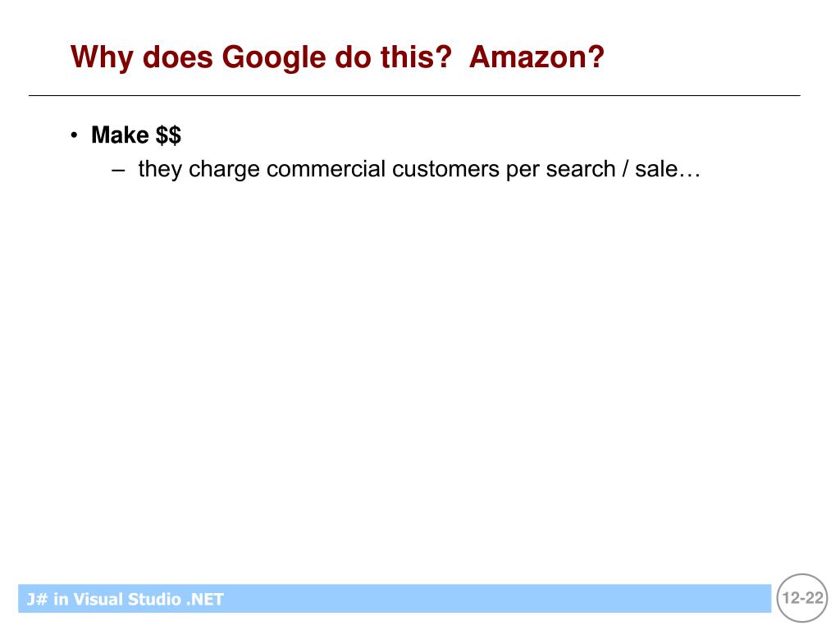
Task: Click '.NET' in the footer text
Action: [x=204, y=599]
